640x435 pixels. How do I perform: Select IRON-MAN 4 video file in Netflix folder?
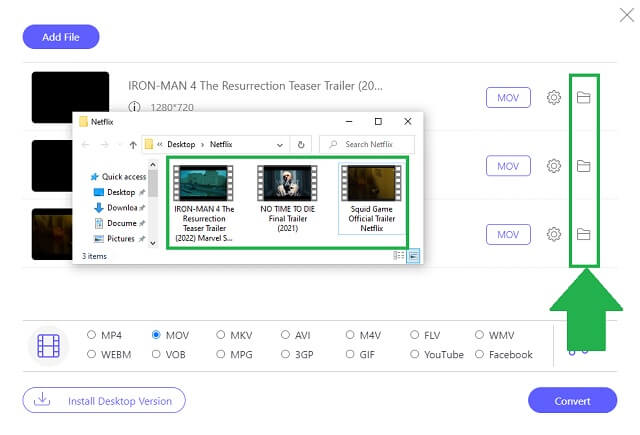(x=204, y=203)
